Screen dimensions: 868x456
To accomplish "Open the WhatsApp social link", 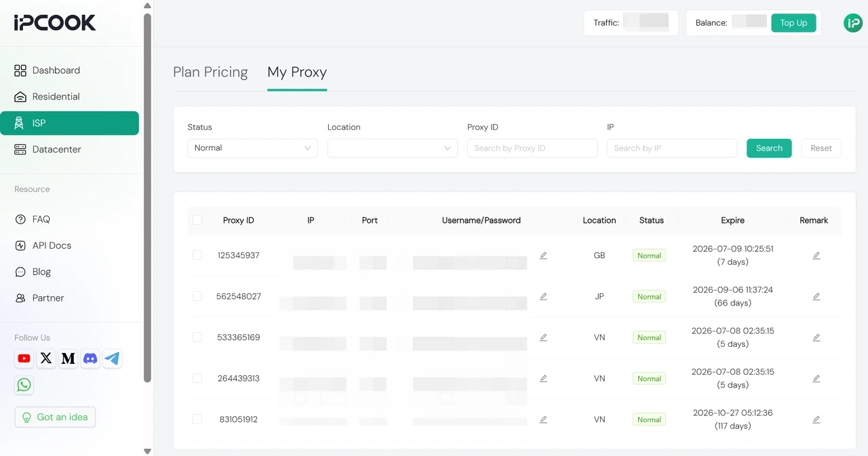I will [24, 385].
